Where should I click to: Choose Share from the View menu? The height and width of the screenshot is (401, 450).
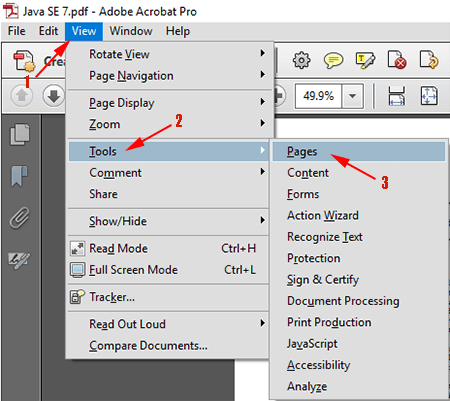pos(169,194)
